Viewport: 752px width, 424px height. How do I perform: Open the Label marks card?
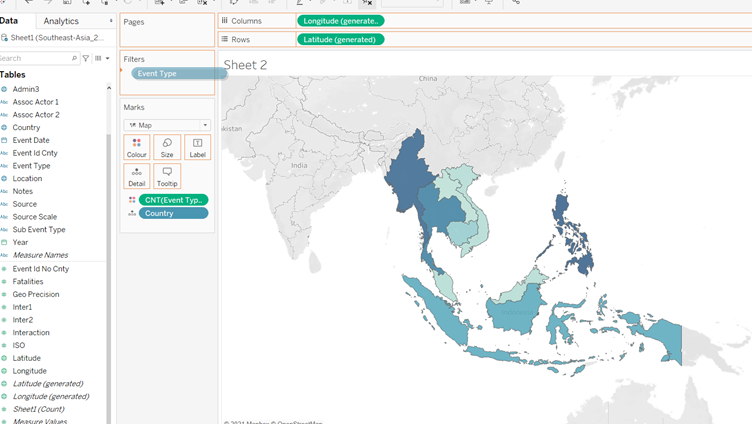tap(197, 147)
